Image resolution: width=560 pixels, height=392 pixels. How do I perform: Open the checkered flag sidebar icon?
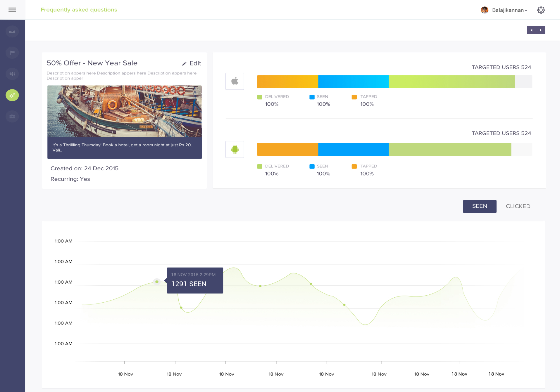click(x=12, y=53)
